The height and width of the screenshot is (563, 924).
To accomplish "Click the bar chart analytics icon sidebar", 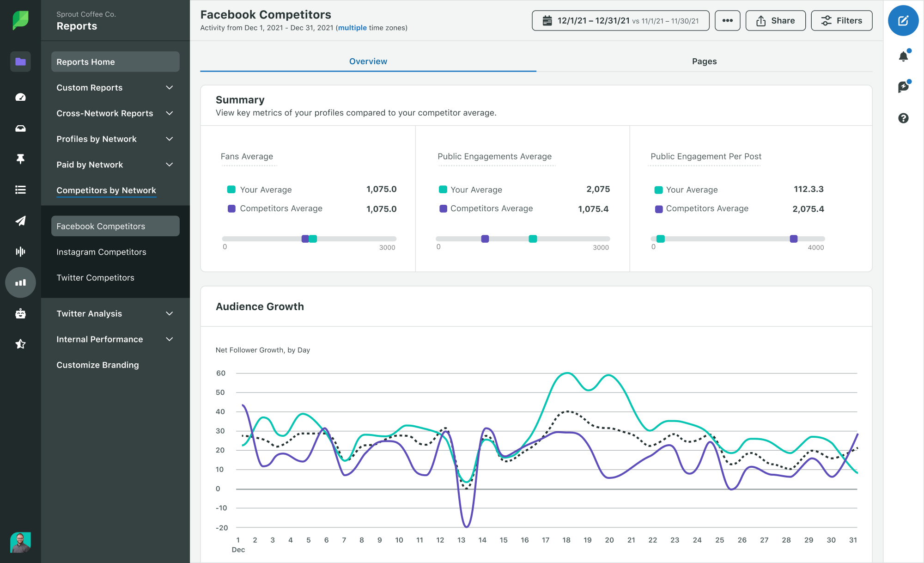I will [20, 281].
